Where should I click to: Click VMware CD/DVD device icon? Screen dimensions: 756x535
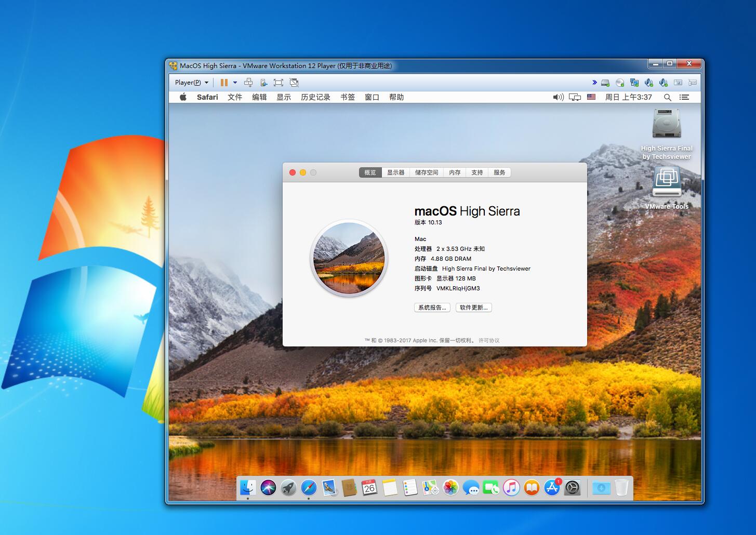point(620,83)
